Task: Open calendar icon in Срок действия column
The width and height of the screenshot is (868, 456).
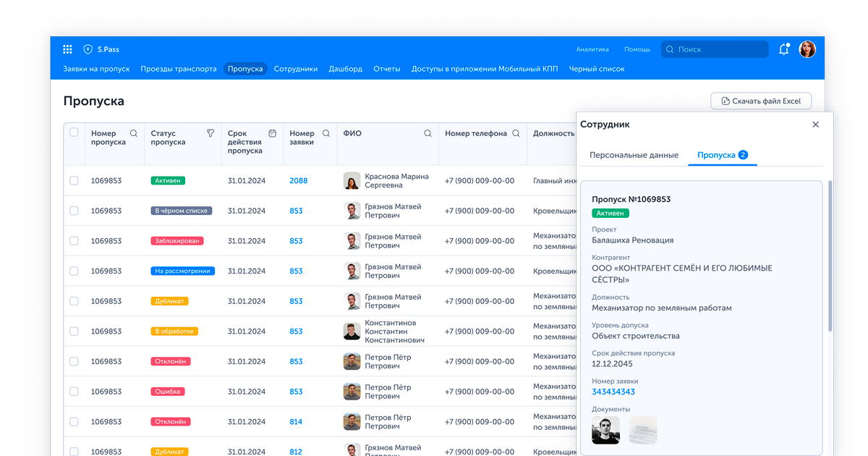Action: point(273,133)
